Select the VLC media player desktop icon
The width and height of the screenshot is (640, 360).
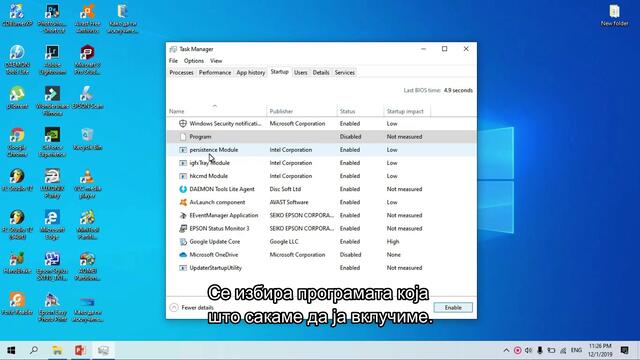click(87, 183)
